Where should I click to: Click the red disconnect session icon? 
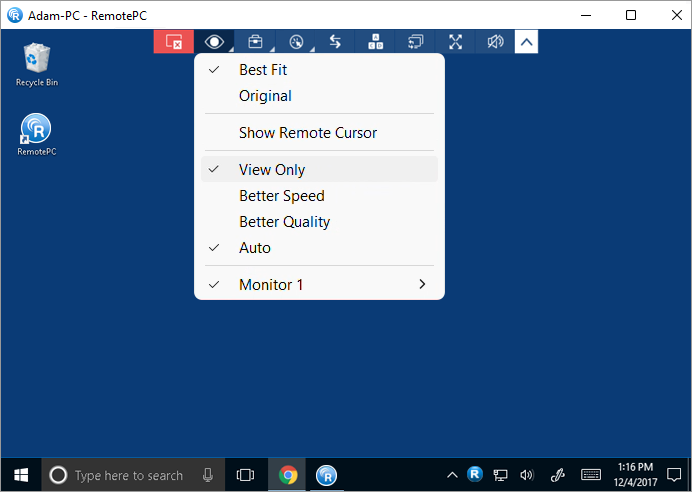pyautogui.click(x=173, y=42)
